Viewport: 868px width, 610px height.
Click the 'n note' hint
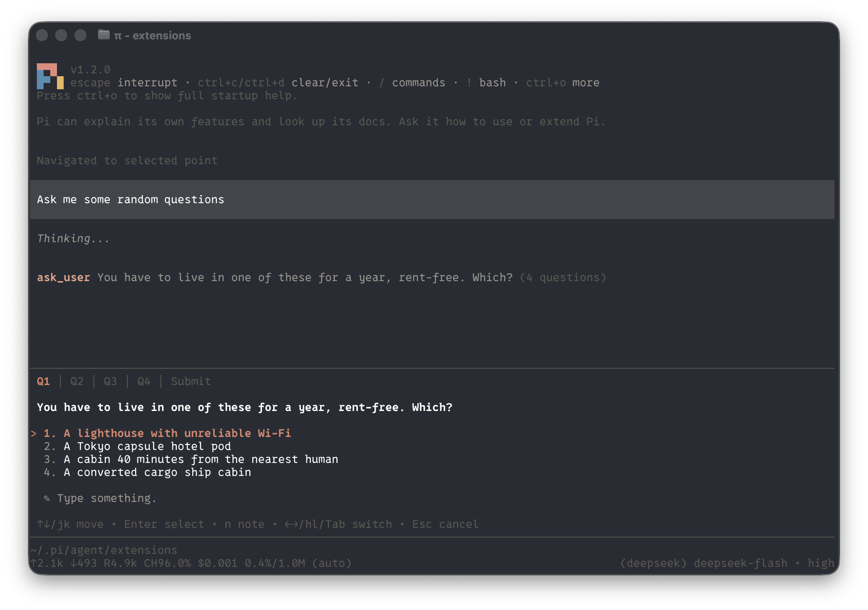click(x=244, y=524)
